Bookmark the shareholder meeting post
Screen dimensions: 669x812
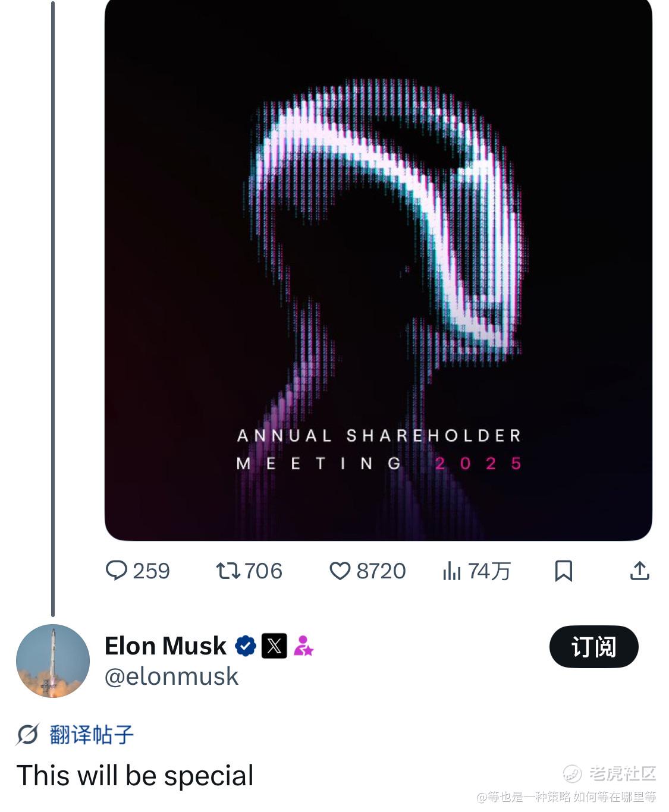click(563, 571)
